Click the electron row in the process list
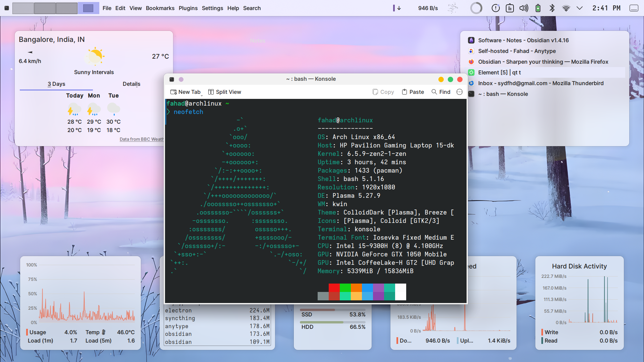Screen dimensions: 644x362 pyautogui.click(x=217, y=310)
